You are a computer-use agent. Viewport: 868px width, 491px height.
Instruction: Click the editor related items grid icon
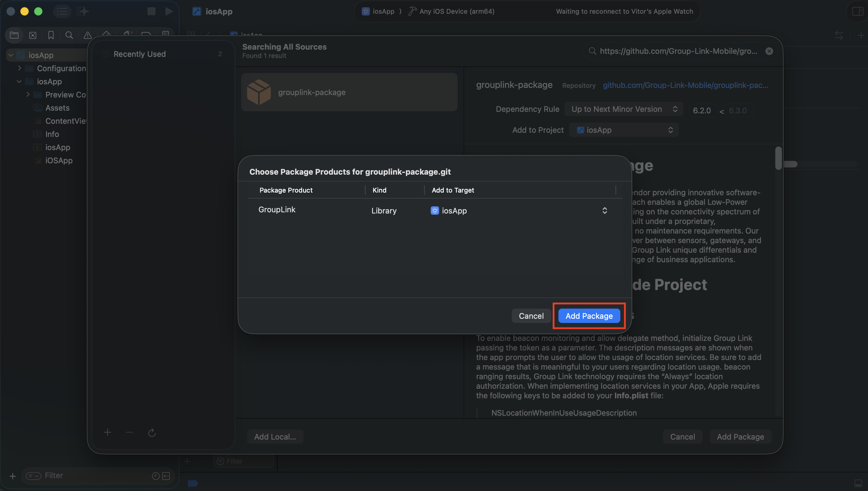pos(191,34)
